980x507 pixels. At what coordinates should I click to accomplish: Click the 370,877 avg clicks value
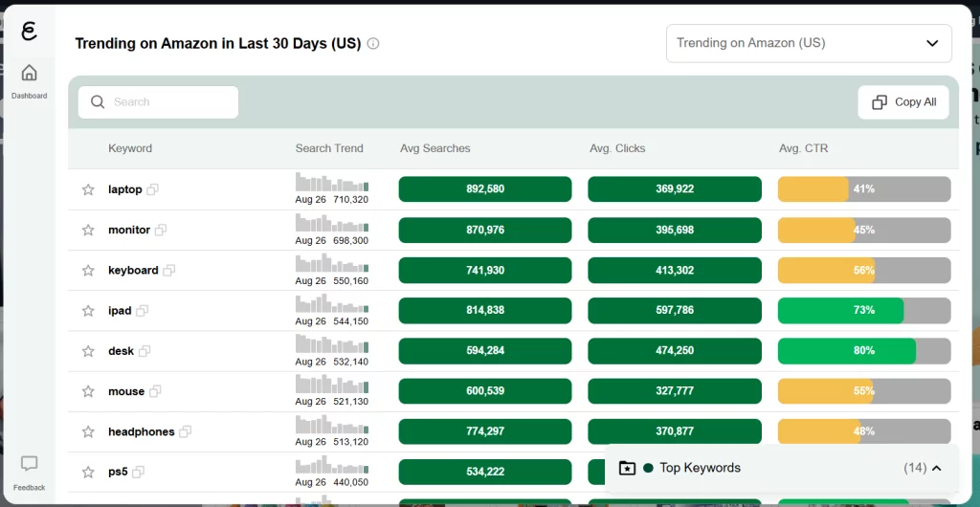(675, 431)
